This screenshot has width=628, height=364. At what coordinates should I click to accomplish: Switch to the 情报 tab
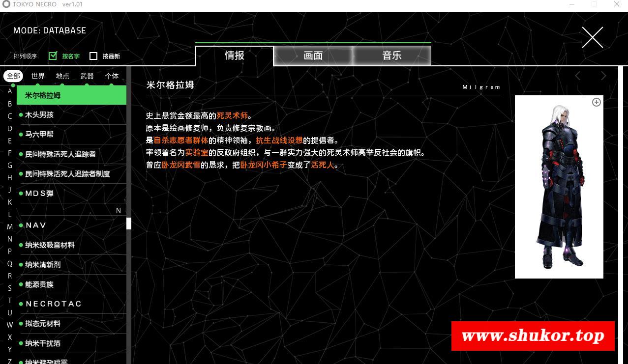(x=235, y=56)
